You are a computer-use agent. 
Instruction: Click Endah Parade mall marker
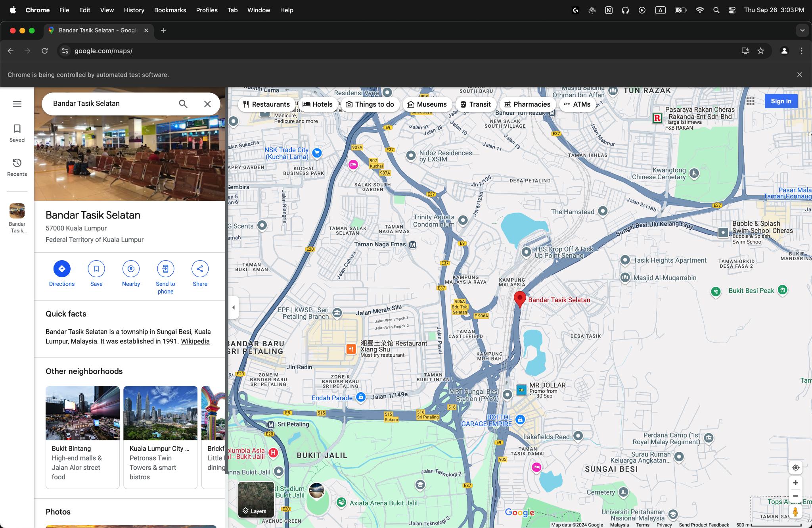coord(361,397)
